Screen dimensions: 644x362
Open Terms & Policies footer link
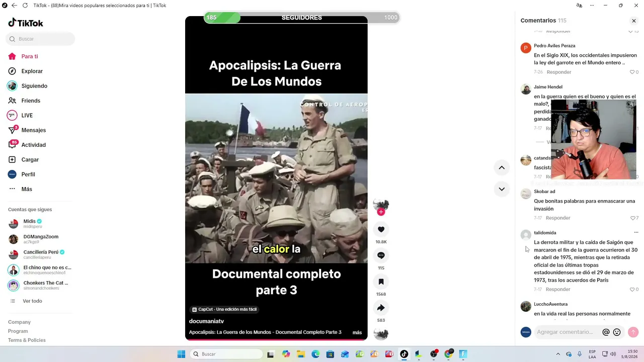(27, 340)
